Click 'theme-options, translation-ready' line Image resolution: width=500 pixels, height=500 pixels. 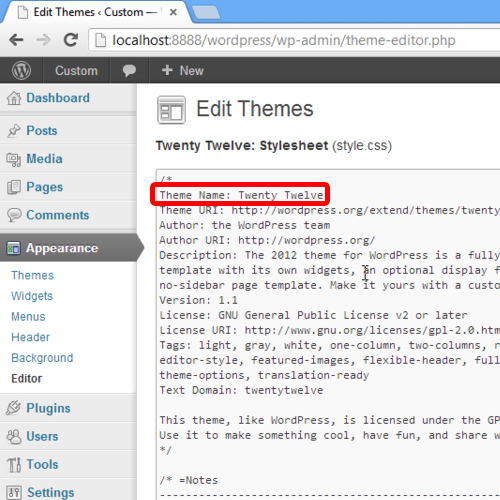[264, 375]
